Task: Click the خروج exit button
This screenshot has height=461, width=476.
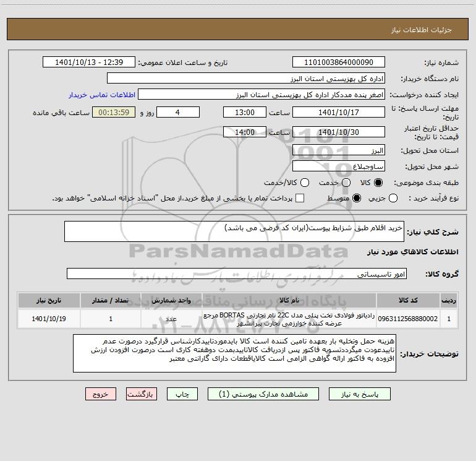Action: click(x=101, y=394)
